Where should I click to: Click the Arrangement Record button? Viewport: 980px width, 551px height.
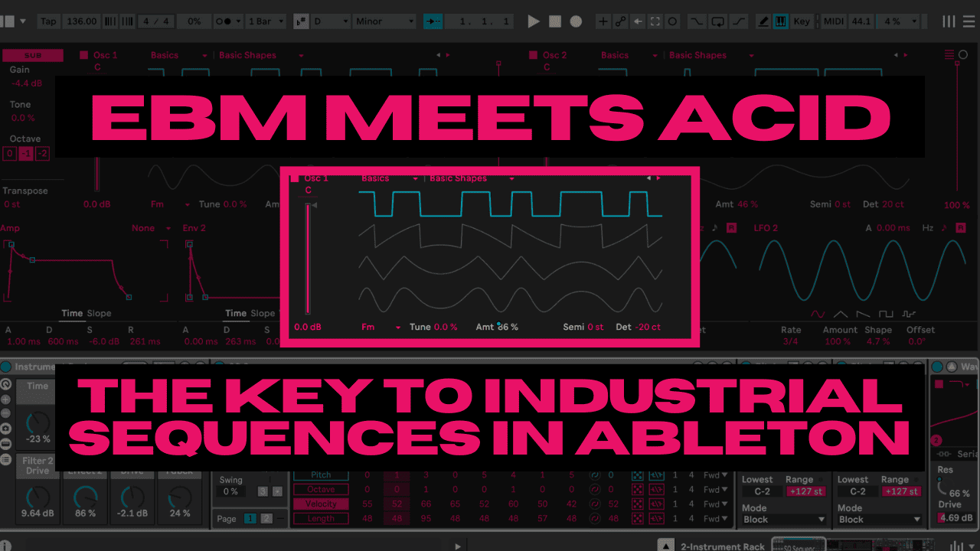(x=577, y=21)
